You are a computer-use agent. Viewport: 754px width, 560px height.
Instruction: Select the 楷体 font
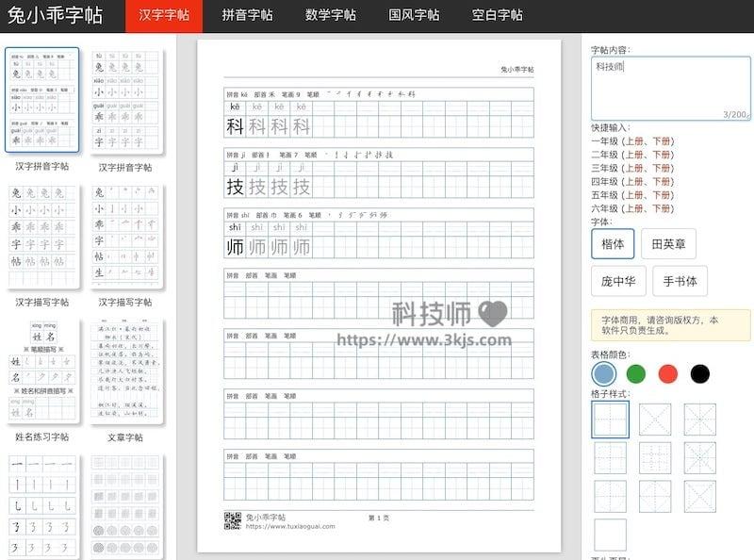coord(613,244)
